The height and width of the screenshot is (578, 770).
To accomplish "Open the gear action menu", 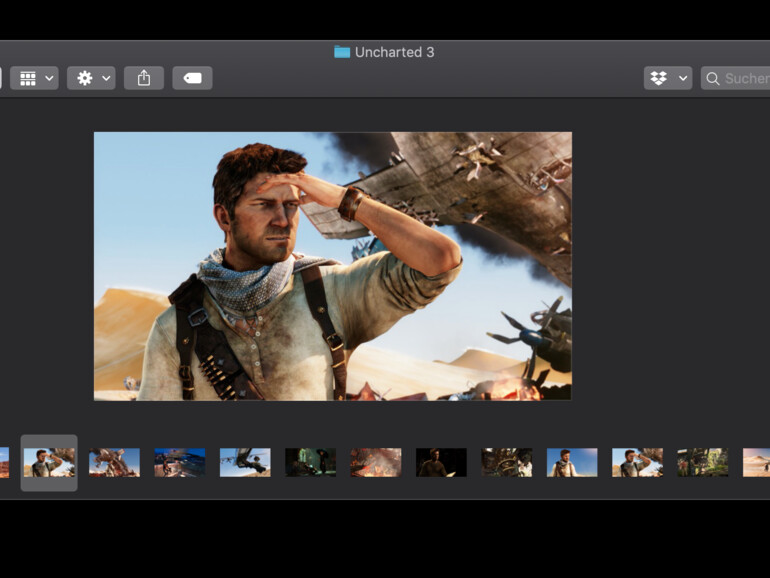I will click(x=84, y=78).
